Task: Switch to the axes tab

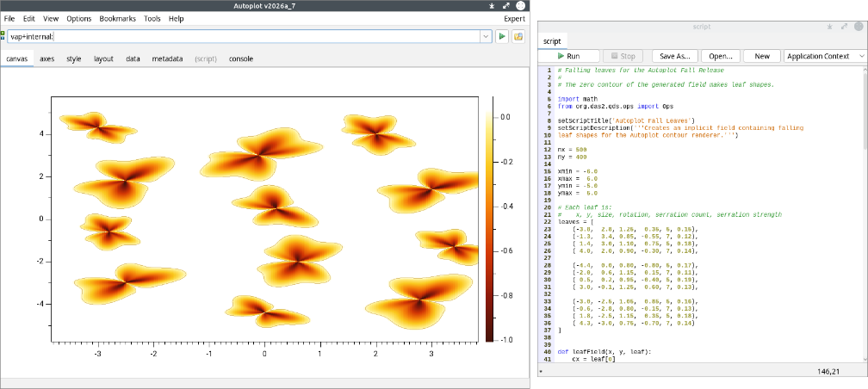Action: (47, 59)
